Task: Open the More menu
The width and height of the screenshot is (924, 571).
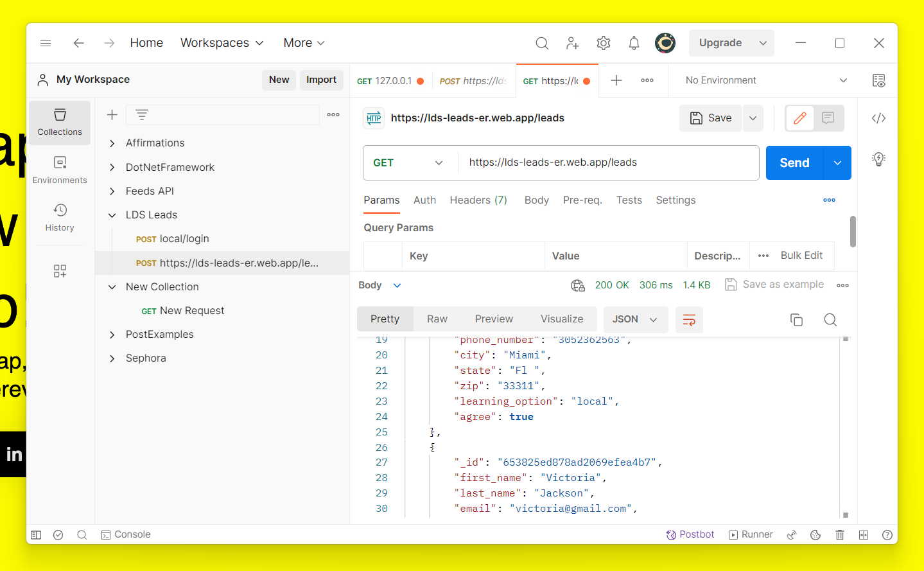Action: 304,43
